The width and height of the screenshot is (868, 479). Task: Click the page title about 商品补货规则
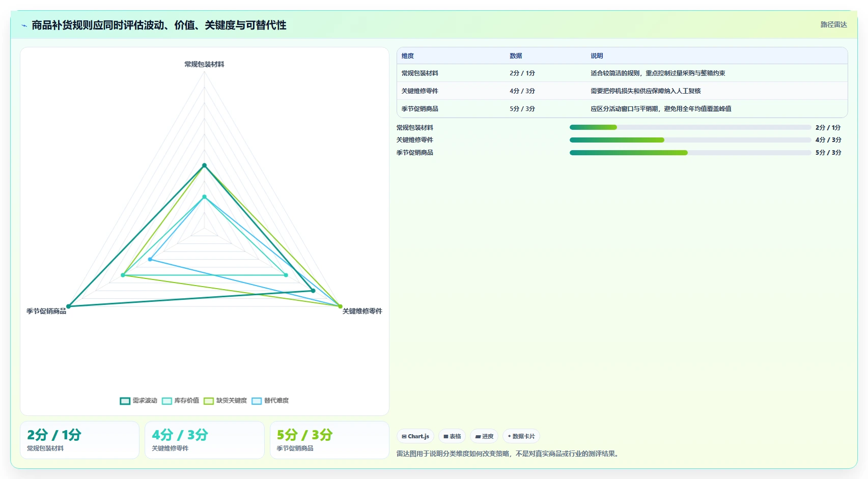click(159, 25)
